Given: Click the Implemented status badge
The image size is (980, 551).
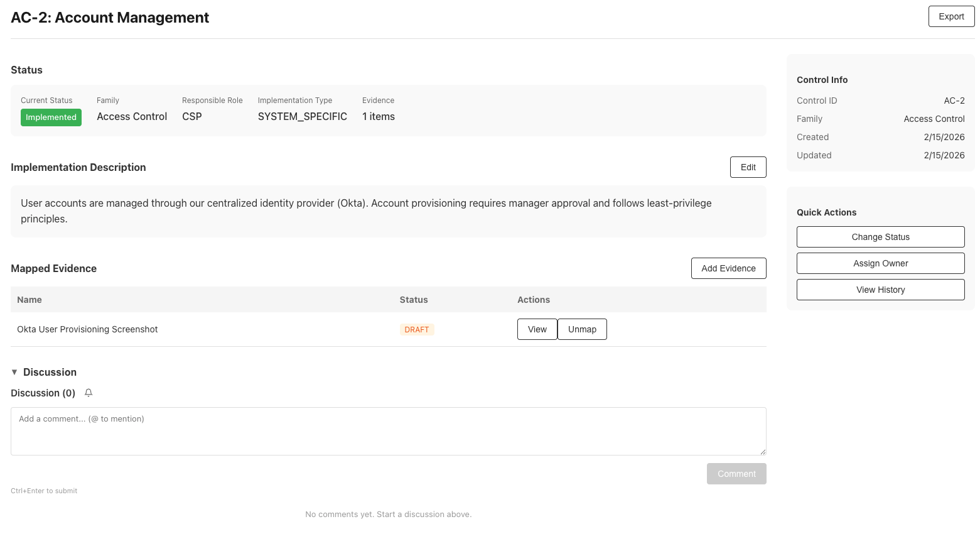Looking at the screenshot, I should tap(51, 117).
